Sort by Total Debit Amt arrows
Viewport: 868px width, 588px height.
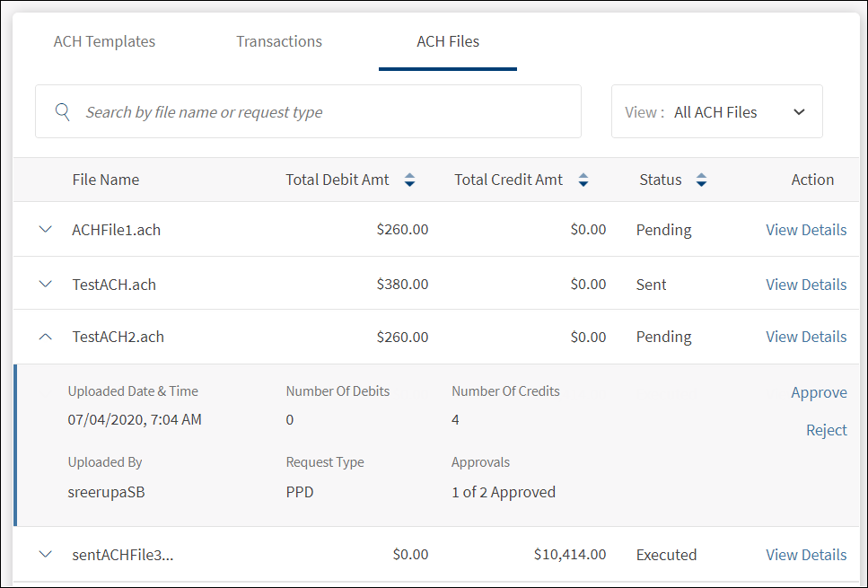409,180
